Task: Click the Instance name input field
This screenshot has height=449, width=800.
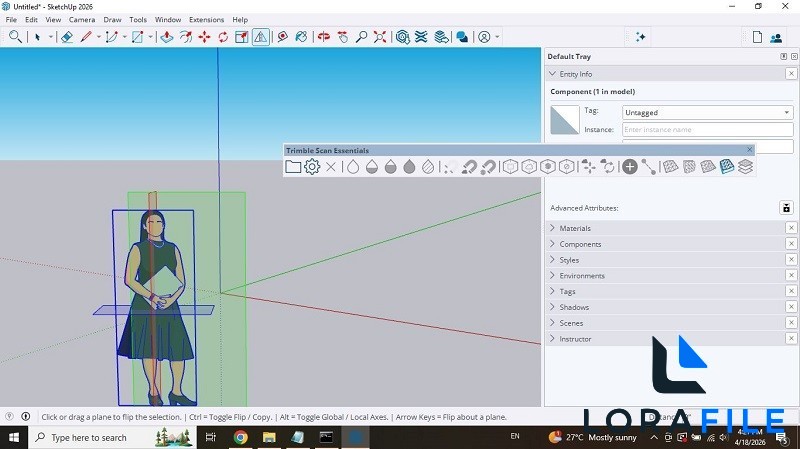Action: 708,130
